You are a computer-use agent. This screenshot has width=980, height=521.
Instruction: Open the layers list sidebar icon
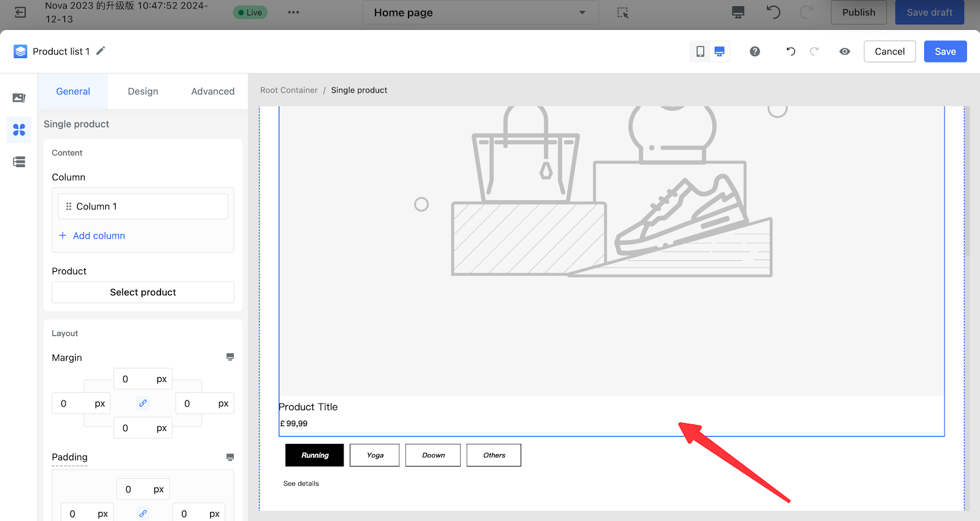click(19, 162)
